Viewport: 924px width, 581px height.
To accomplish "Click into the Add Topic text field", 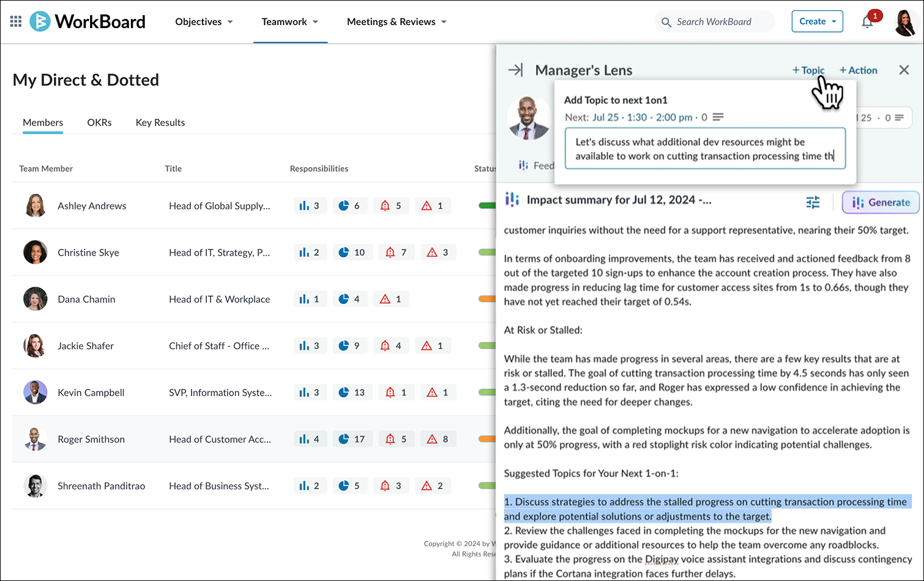I will (705, 149).
